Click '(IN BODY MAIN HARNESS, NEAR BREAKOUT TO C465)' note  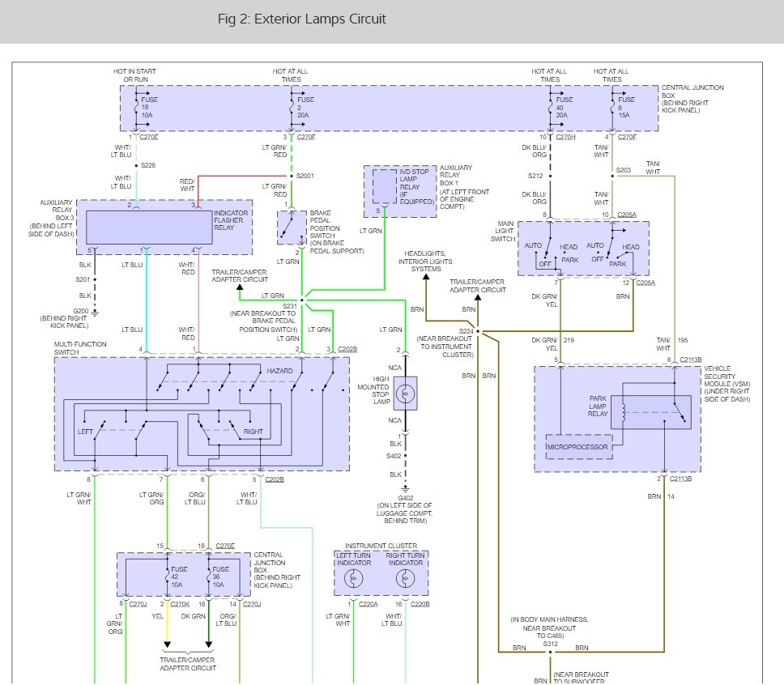549,628
